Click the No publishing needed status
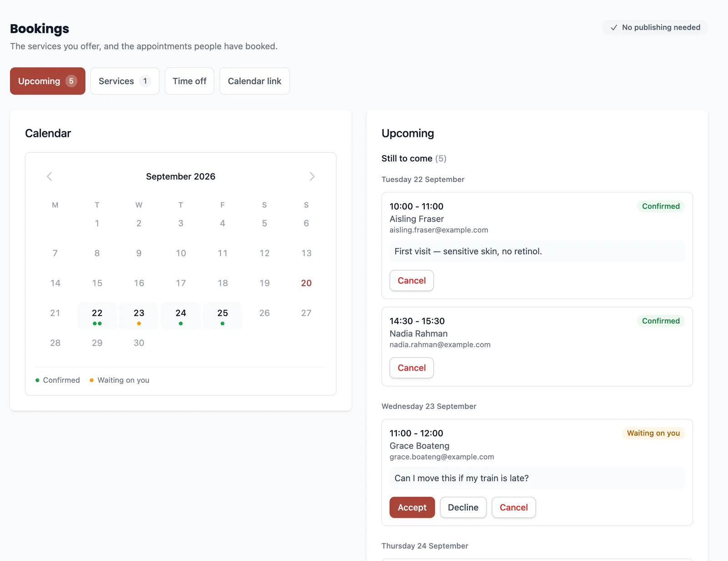Viewport: 728px width, 561px height. click(655, 28)
